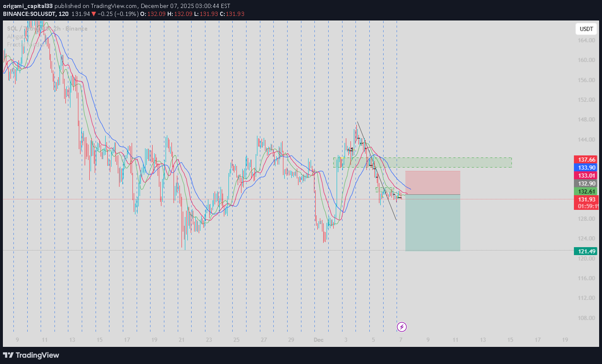Click the blue 133.90 price label

(x=586, y=168)
